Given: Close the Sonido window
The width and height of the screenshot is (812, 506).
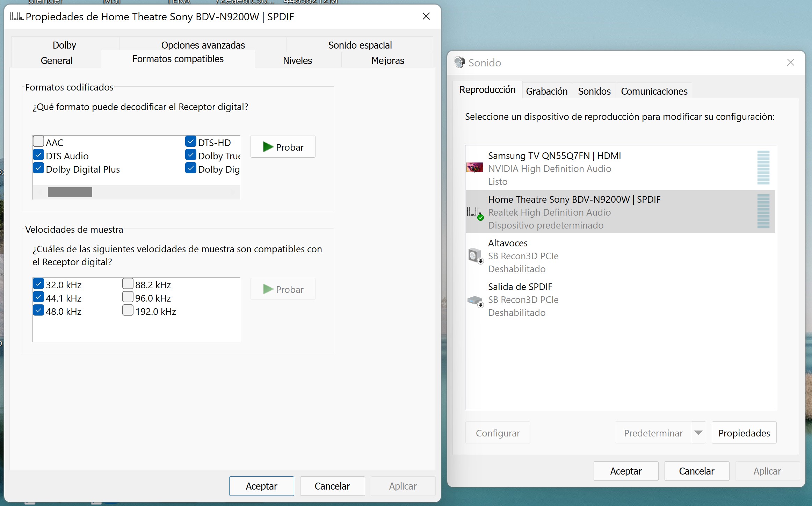Looking at the screenshot, I should 791,62.
